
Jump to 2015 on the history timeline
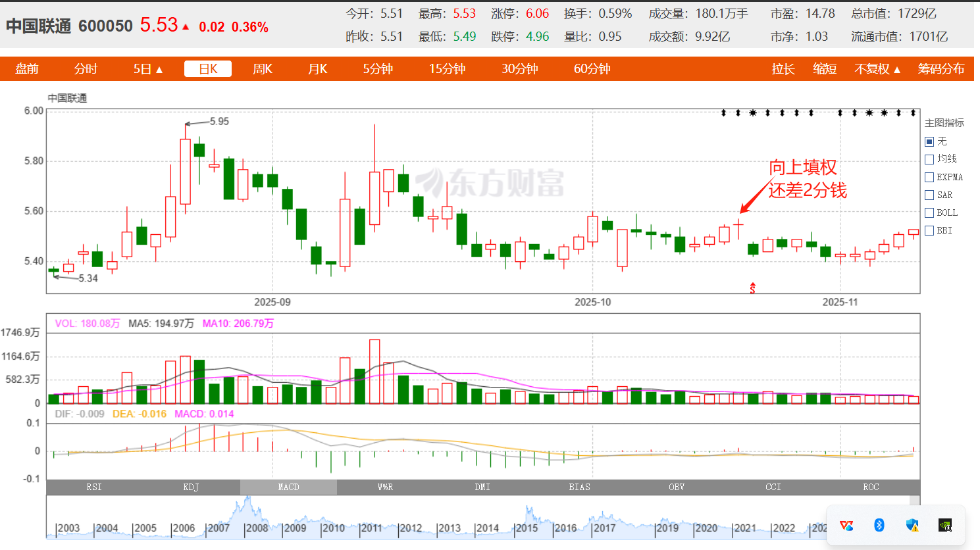pyautogui.click(x=527, y=528)
